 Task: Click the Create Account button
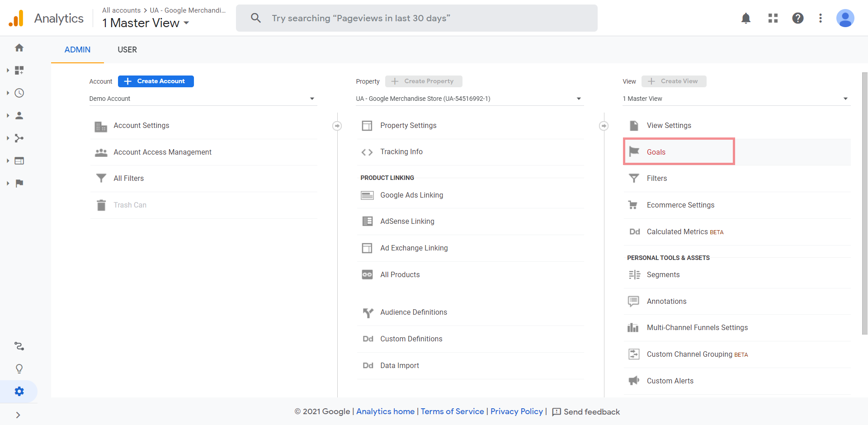point(156,81)
